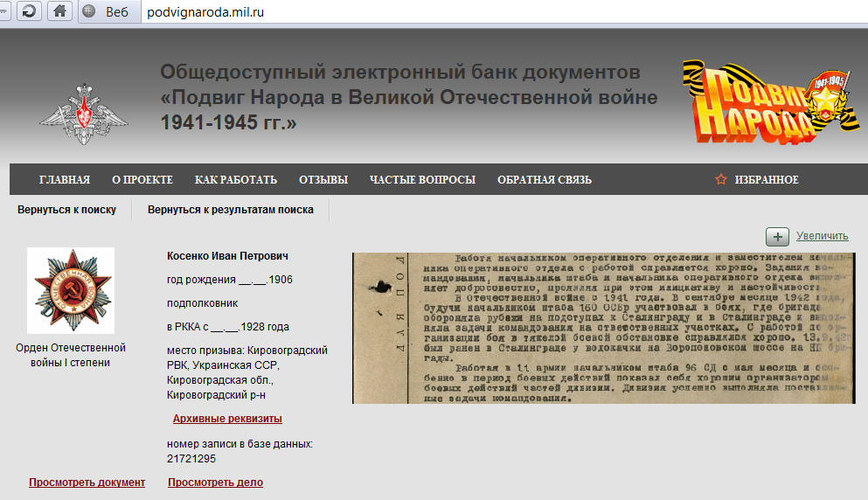Viewport: 868px width, 500px height.
Task: Click the browser home icon
Action: click(59, 11)
